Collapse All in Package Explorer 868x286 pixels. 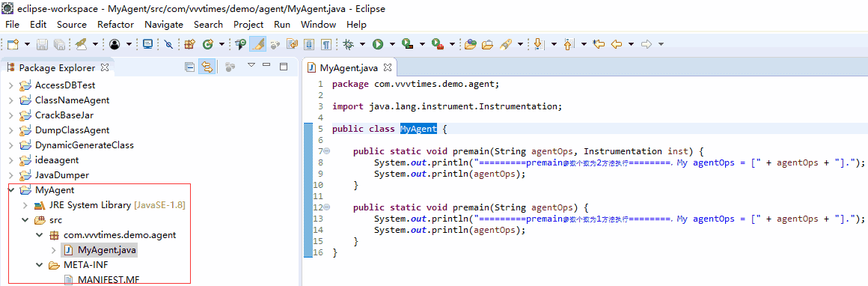tap(189, 67)
